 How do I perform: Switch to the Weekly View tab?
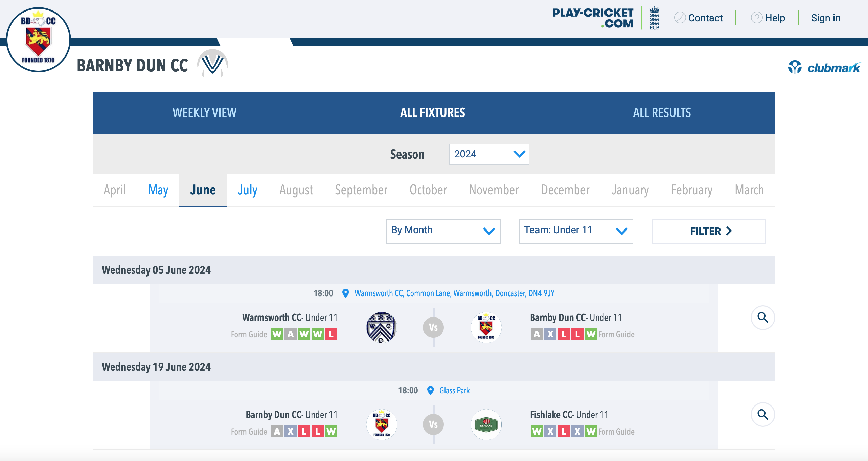point(204,113)
